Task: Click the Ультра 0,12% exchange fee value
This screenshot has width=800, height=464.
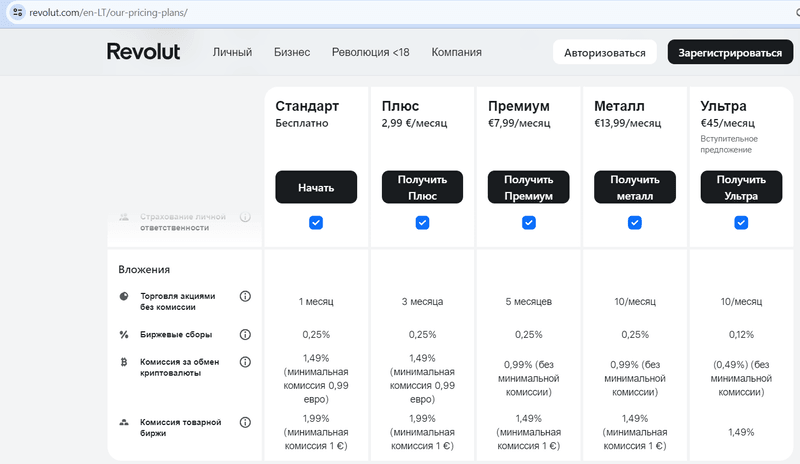Action: pyautogui.click(x=741, y=334)
